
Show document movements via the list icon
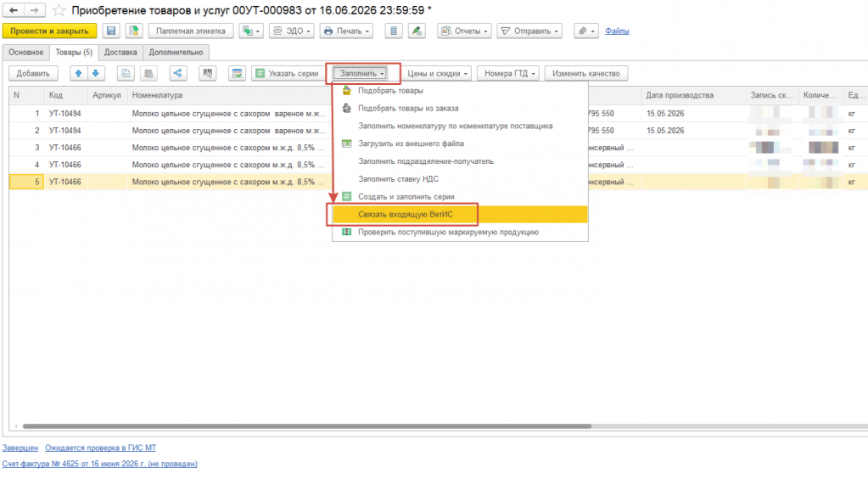[x=394, y=31]
